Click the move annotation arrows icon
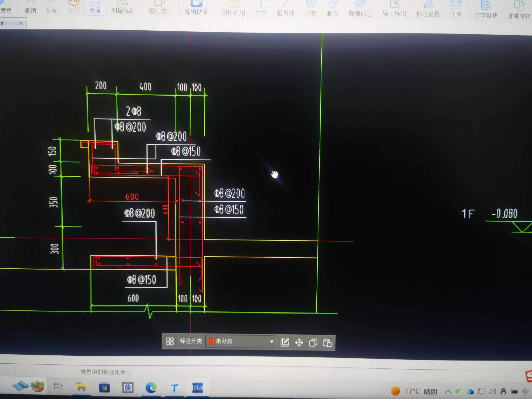 tap(299, 343)
